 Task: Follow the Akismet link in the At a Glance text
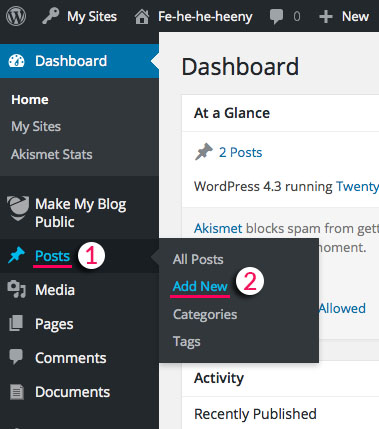click(x=218, y=228)
